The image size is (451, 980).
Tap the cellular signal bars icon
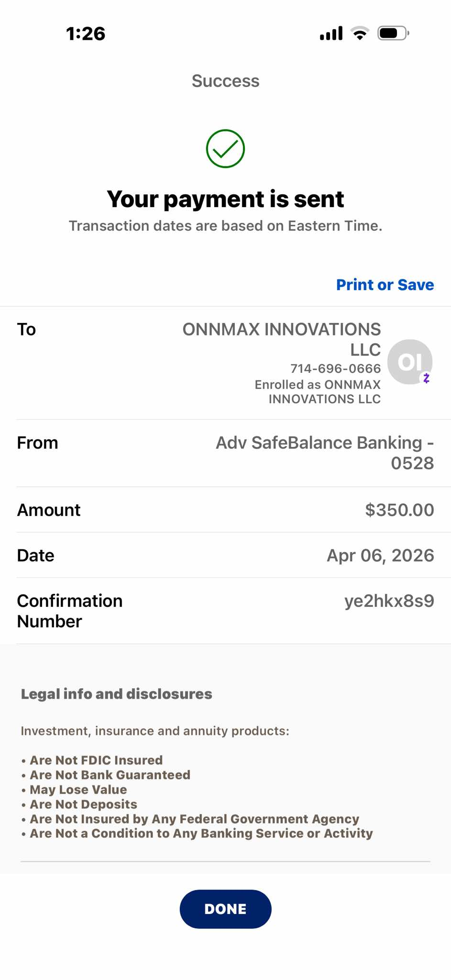[331, 33]
